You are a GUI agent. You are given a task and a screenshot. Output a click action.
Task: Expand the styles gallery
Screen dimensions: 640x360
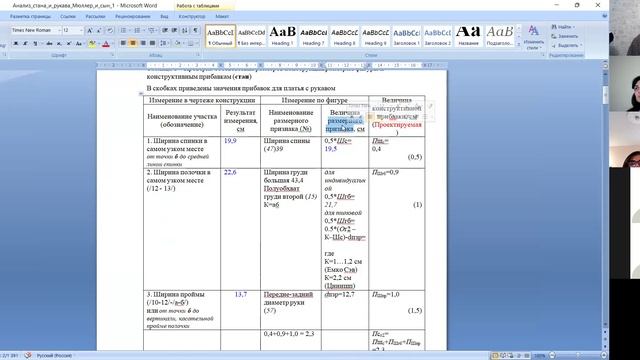pyautogui.click(x=519, y=44)
